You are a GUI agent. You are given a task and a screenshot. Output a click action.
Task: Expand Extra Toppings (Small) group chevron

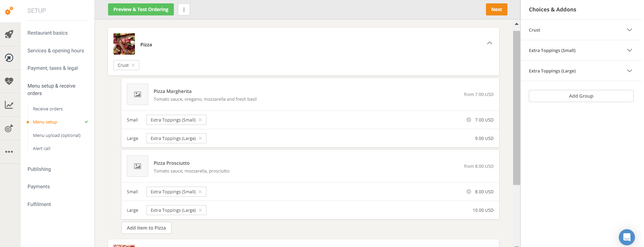pos(630,50)
